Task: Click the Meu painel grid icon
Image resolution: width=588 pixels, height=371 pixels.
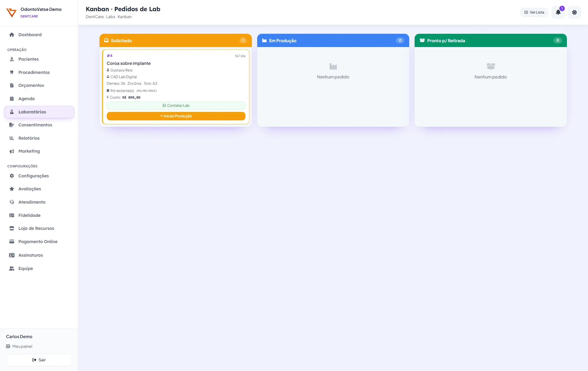Action: coord(8,346)
